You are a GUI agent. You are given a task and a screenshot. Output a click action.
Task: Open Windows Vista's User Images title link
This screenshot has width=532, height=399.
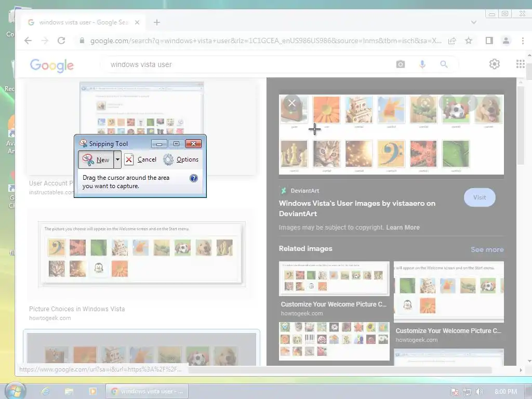[357, 208]
